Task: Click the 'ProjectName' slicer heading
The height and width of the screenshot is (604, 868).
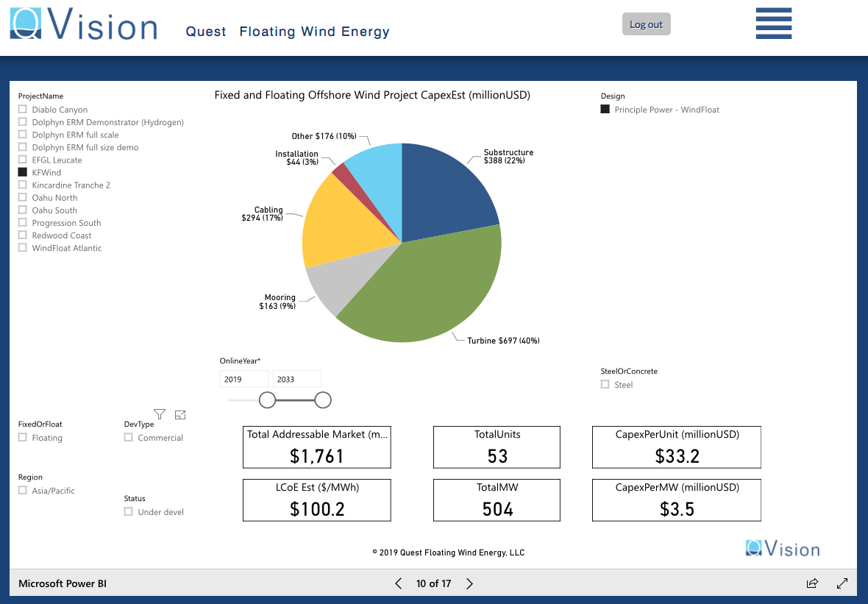Action: [x=40, y=96]
